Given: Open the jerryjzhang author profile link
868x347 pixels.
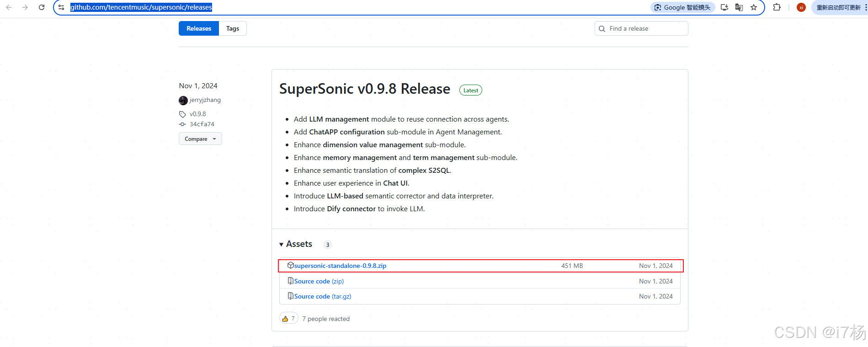Looking at the screenshot, I should [205, 100].
